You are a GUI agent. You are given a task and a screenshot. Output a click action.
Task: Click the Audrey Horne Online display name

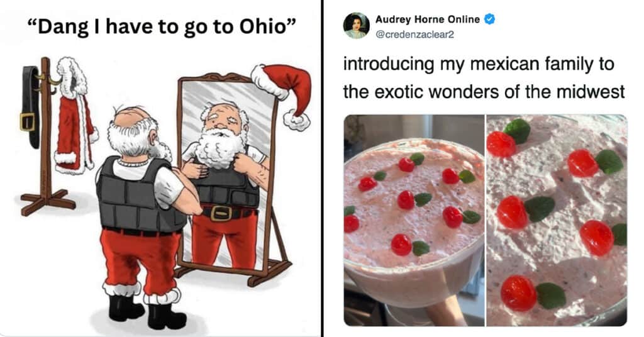[428, 19]
